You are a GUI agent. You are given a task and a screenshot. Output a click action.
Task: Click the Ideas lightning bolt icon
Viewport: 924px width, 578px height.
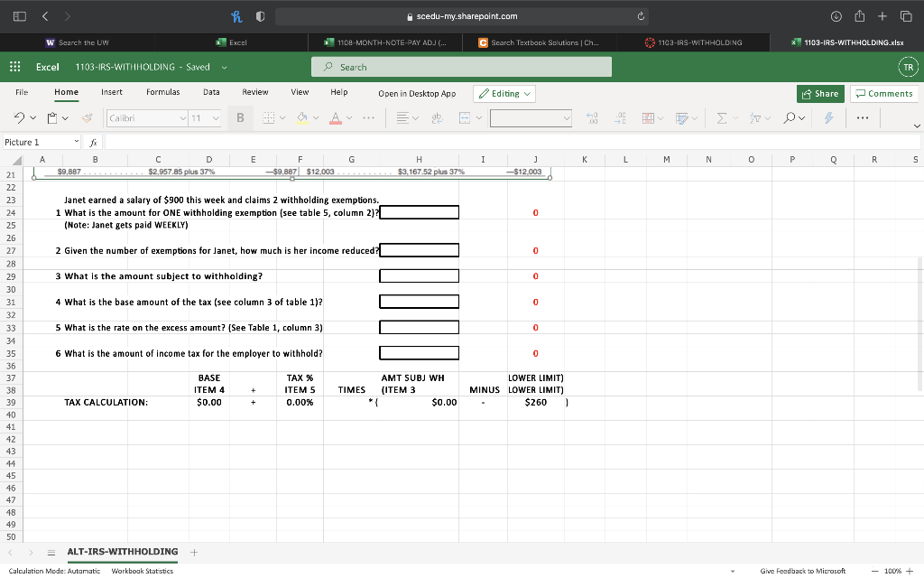pos(828,117)
